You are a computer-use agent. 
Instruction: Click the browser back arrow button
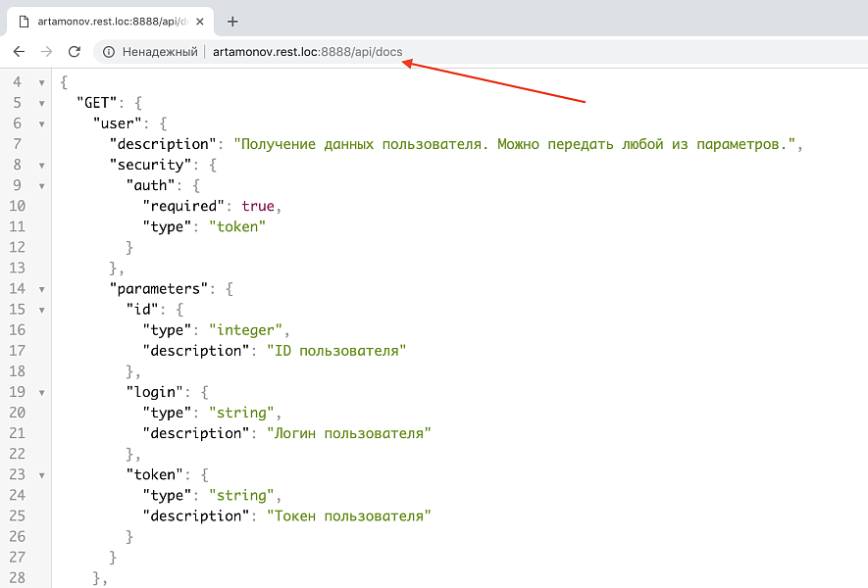pyautogui.click(x=19, y=52)
